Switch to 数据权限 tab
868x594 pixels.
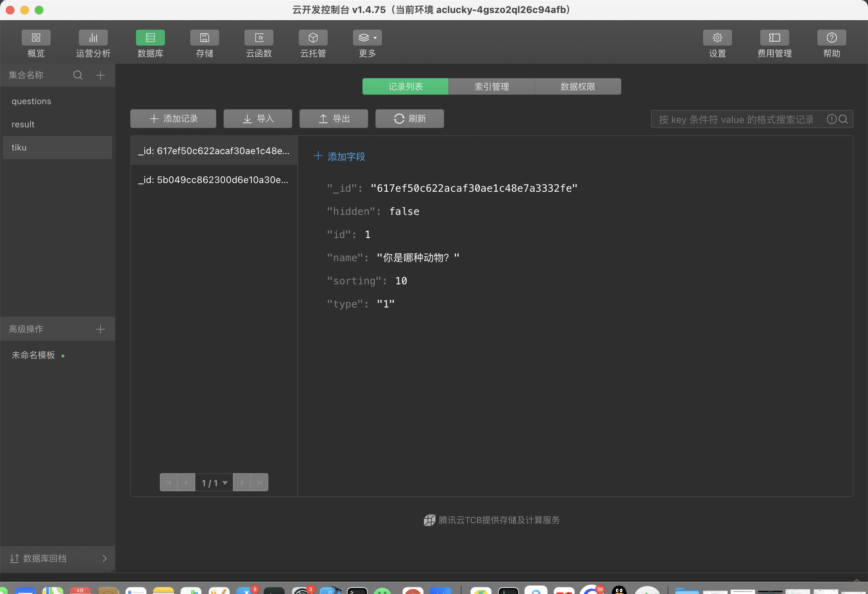coord(578,87)
